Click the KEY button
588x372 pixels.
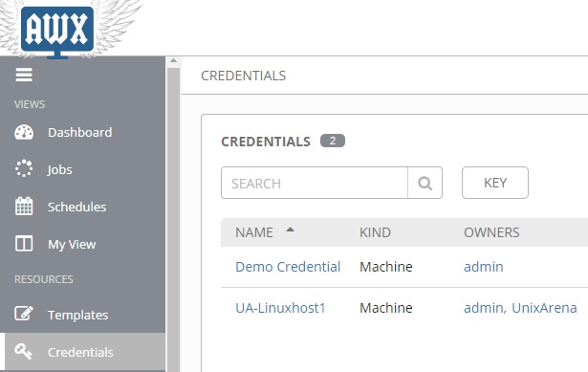pyautogui.click(x=495, y=183)
